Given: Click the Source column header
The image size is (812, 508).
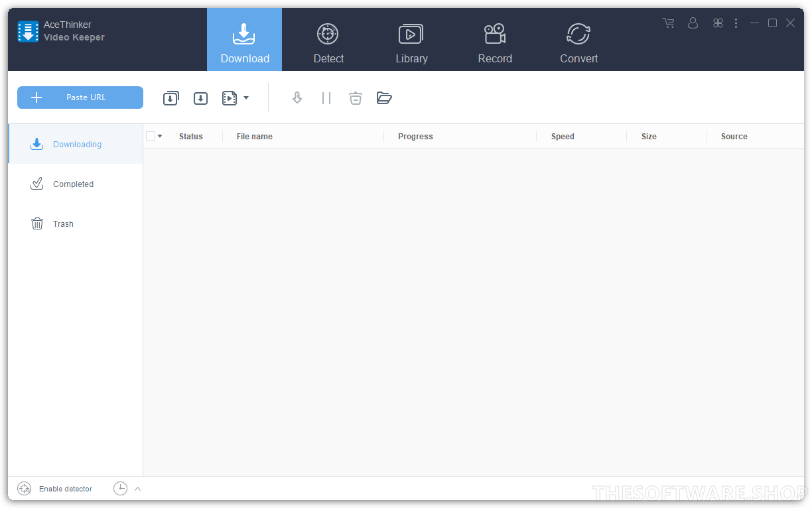Looking at the screenshot, I should pos(734,137).
